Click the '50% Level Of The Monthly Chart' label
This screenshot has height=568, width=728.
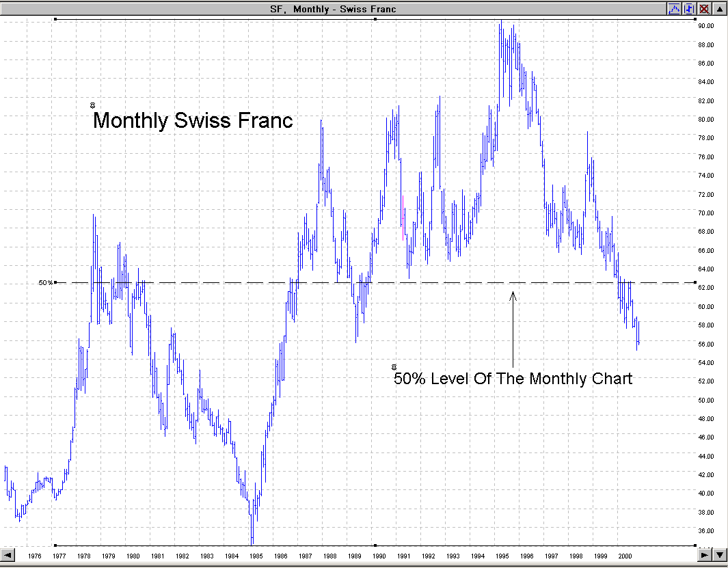pos(513,379)
